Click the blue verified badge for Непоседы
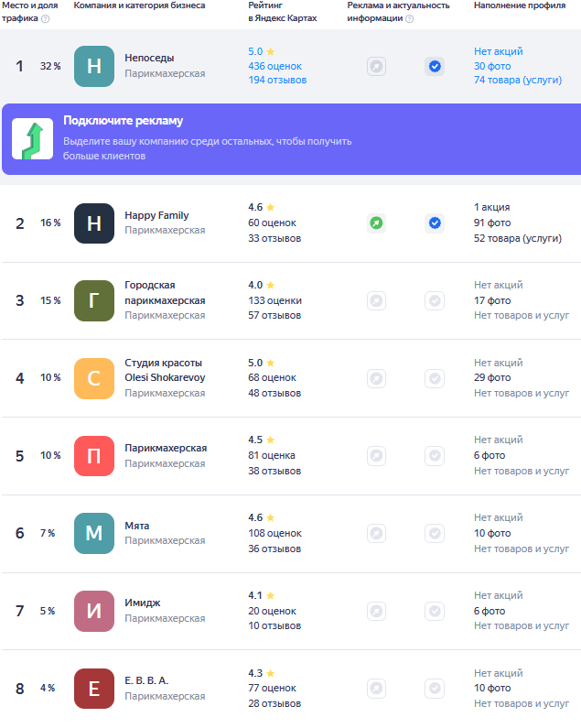The width and height of the screenshot is (581, 728). click(435, 67)
